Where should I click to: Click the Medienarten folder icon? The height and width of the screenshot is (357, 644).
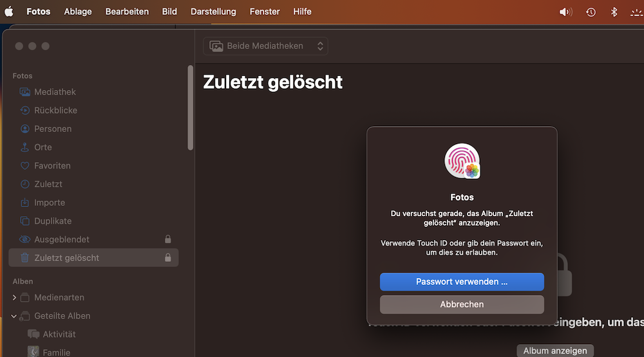pyautogui.click(x=24, y=297)
